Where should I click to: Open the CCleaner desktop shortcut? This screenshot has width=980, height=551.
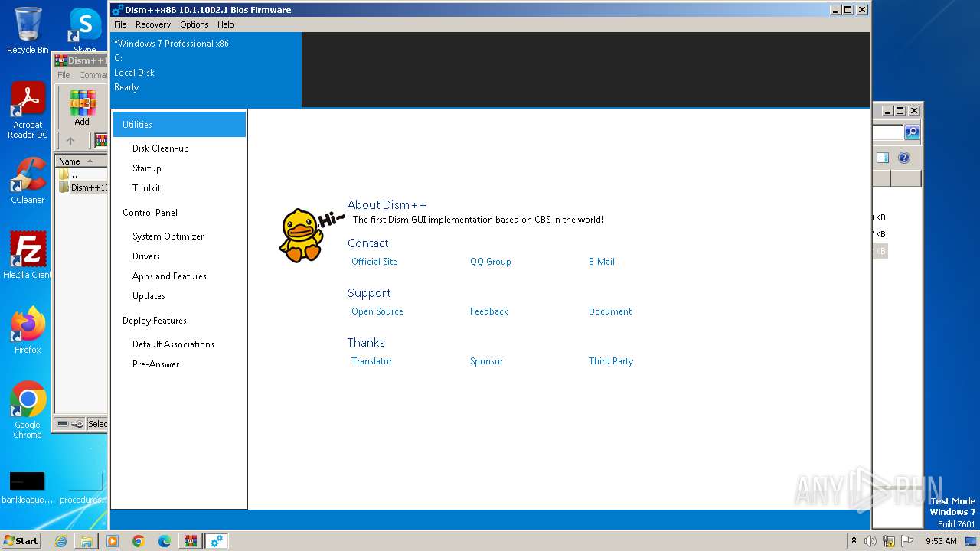coord(28,181)
